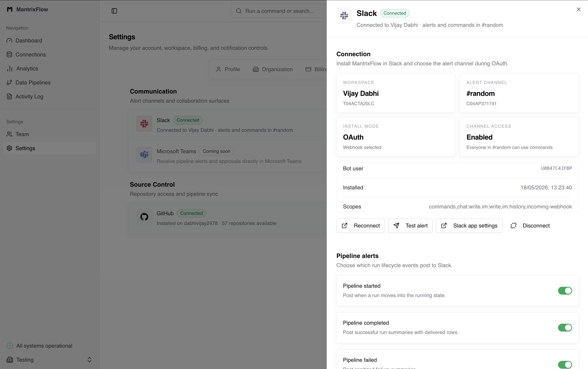The height and width of the screenshot is (369, 588).
Task: Switch to the Organization tab
Action: click(x=273, y=69)
